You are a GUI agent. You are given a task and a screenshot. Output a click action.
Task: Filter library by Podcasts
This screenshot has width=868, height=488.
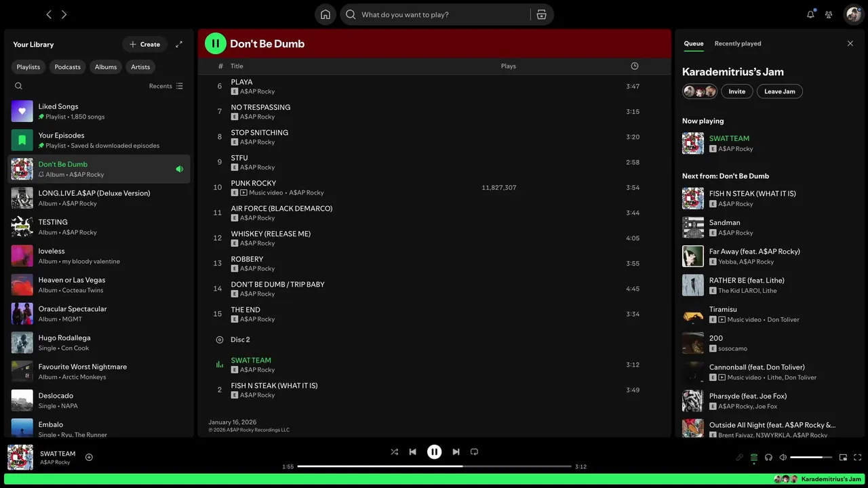(68, 66)
